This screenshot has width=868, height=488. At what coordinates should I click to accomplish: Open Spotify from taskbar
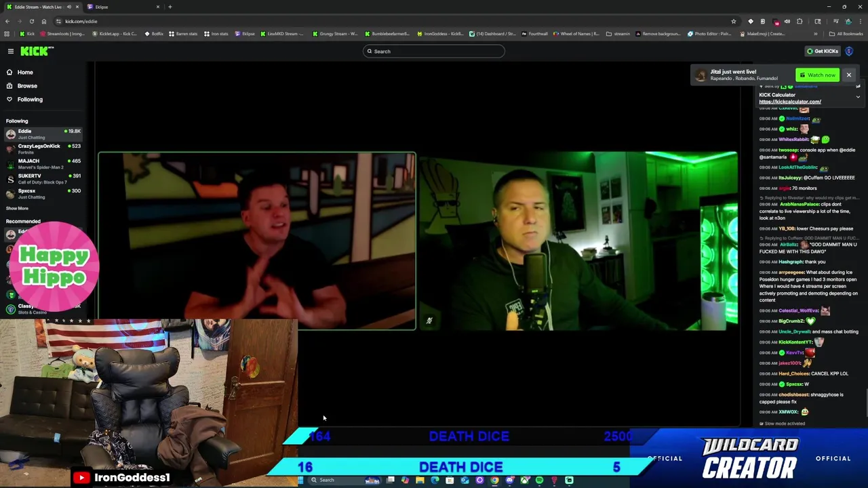click(539, 480)
